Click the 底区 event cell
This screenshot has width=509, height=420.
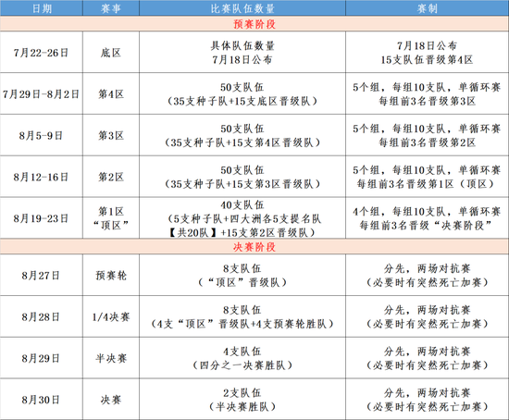[x=111, y=52]
